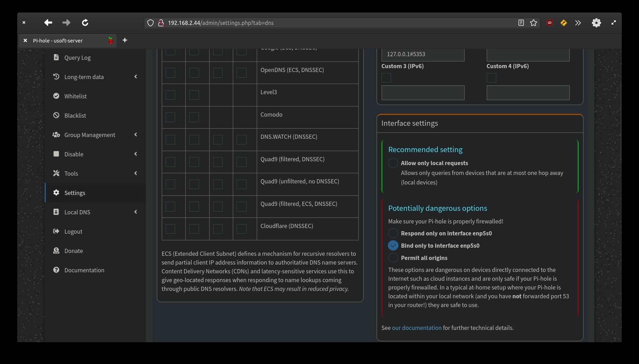Tick first checkbox in Cloudflare row
639x364 pixels.
click(x=170, y=229)
